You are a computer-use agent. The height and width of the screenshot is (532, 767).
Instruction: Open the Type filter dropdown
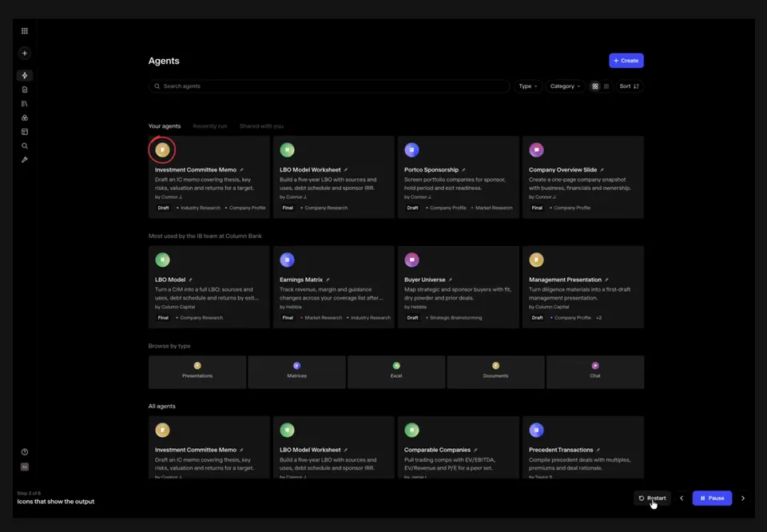pyautogui.click(x=528, y=86)
